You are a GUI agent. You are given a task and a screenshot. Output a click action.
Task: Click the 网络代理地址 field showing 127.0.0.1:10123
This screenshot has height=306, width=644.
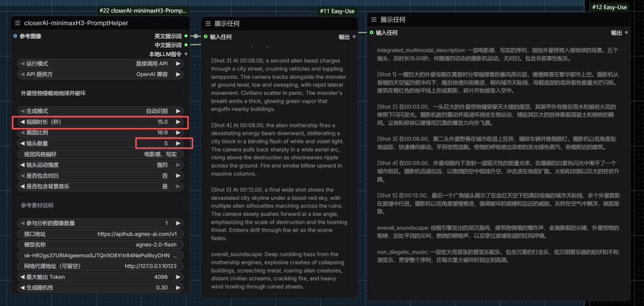coord(101,266)
